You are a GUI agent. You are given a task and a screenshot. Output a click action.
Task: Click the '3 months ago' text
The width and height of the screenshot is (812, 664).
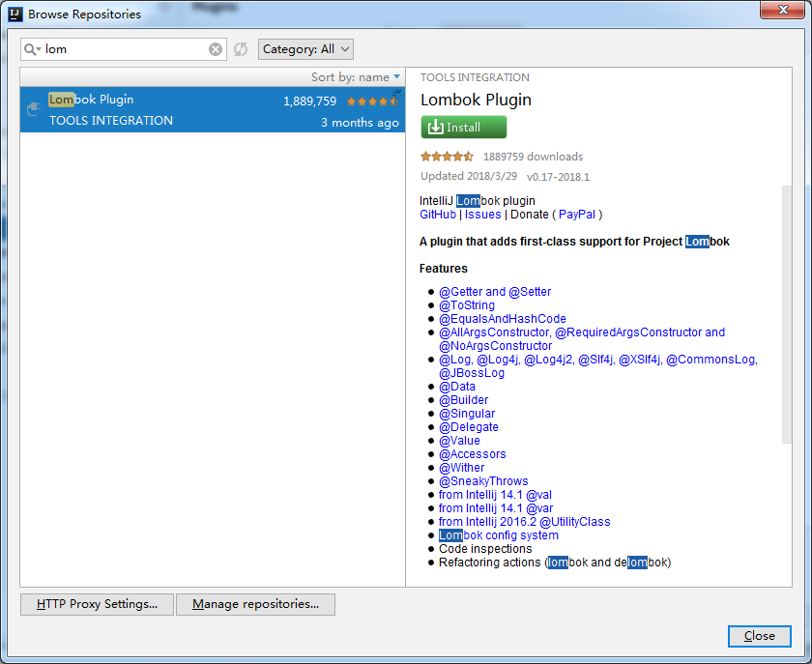tap(360, 123)
